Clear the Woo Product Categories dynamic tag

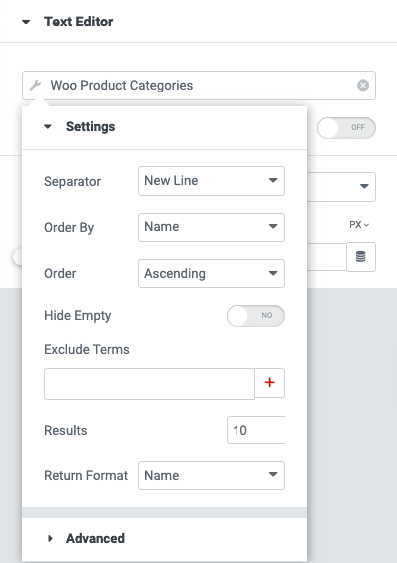tap(363, 85)
